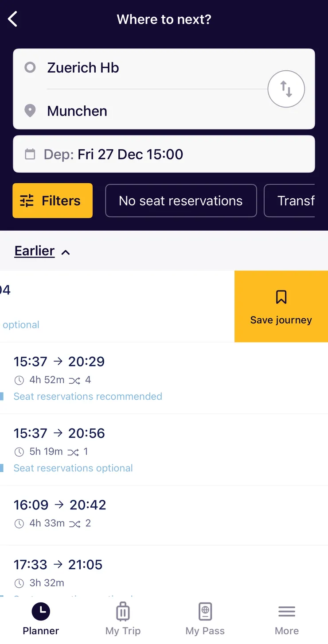Expand Earlier journeys with chevron

tap(66, 252)
